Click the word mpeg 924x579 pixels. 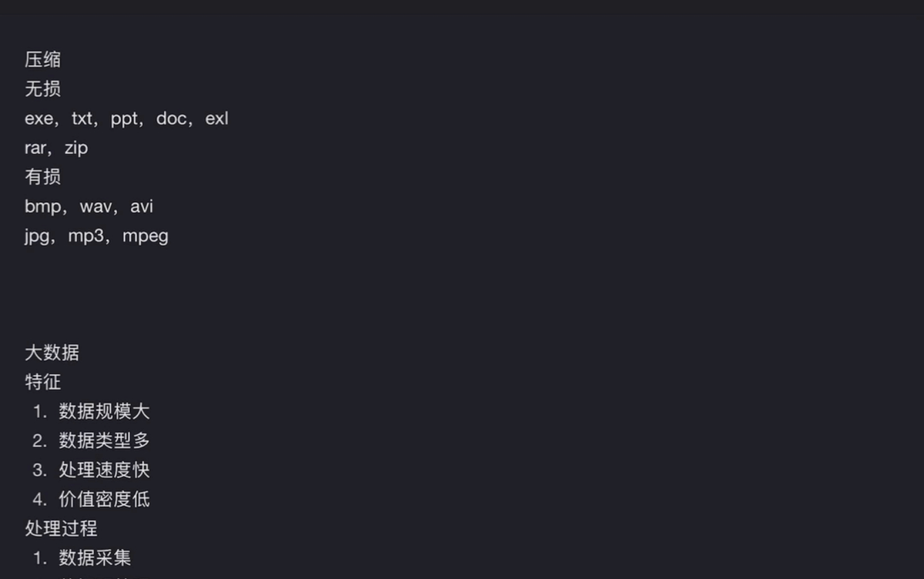(145, 236)
